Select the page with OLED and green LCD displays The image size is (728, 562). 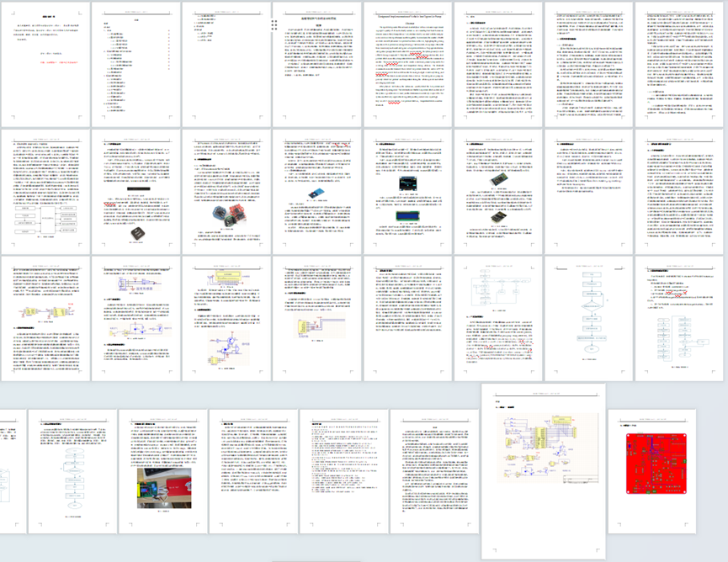pos(407,192)
